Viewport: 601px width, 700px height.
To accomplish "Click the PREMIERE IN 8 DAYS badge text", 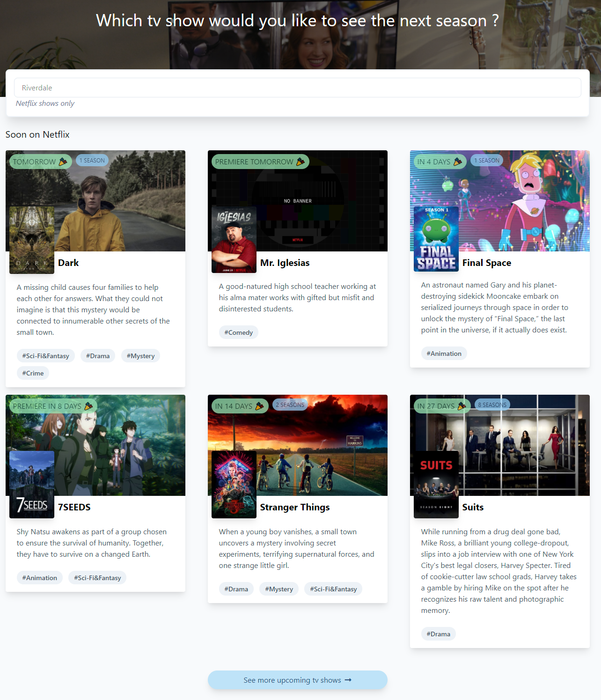I will [47, 406].
